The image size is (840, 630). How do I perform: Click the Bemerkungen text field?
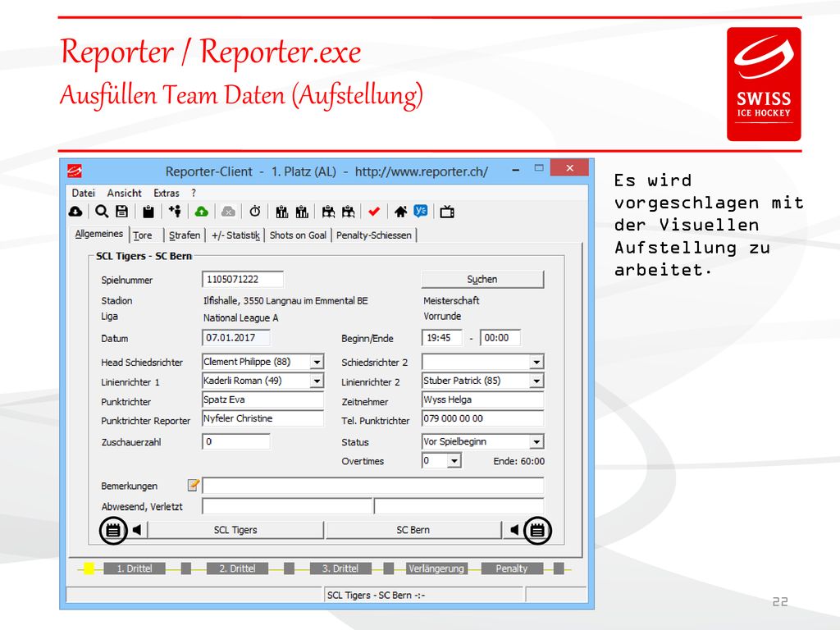pos(373,486)
